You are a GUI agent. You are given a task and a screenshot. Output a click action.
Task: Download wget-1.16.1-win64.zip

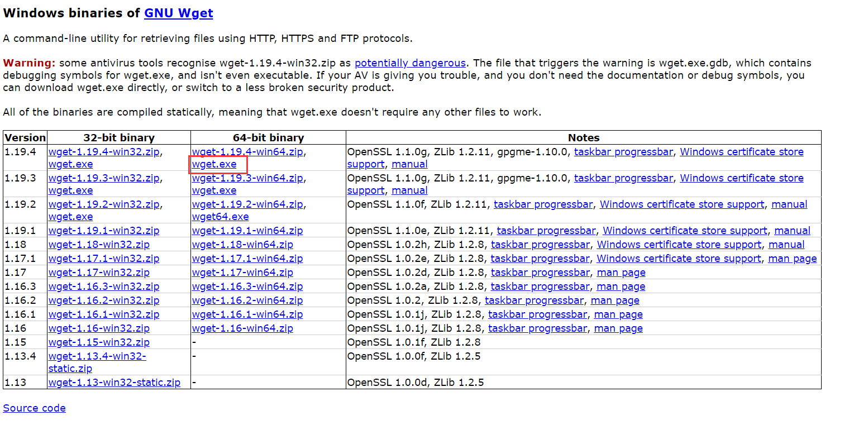click(247, 314)
